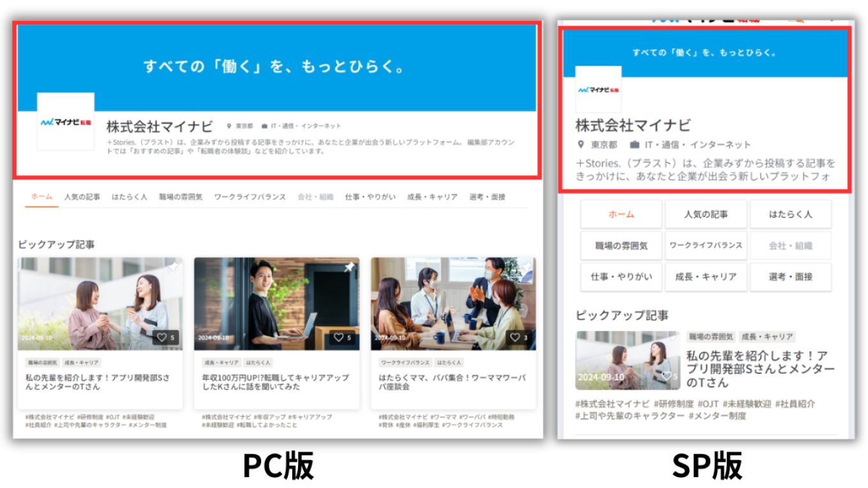Open the 成長・キャリア tab in PC version navigation
Viewport: 868px width, 488px height.
pos(432,197)
